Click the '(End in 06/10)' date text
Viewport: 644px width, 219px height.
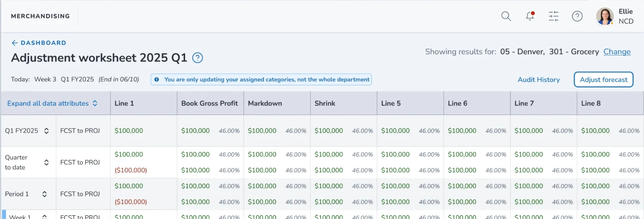pyautogui.click(x=119, y=79)
